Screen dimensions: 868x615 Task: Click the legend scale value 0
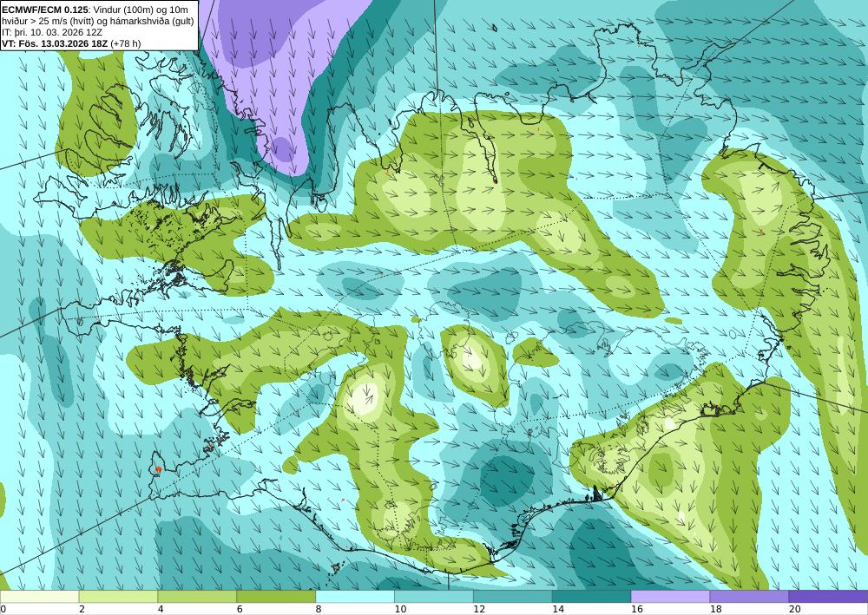pos(3,610)
